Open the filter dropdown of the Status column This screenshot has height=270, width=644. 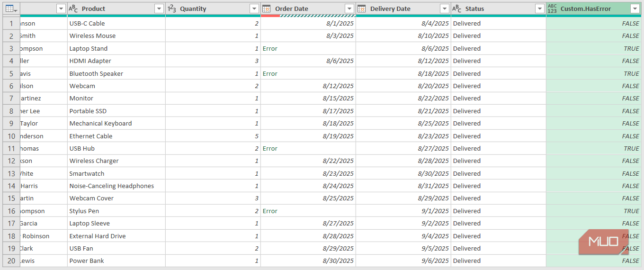pyautogui.click(x=540, y=9)
